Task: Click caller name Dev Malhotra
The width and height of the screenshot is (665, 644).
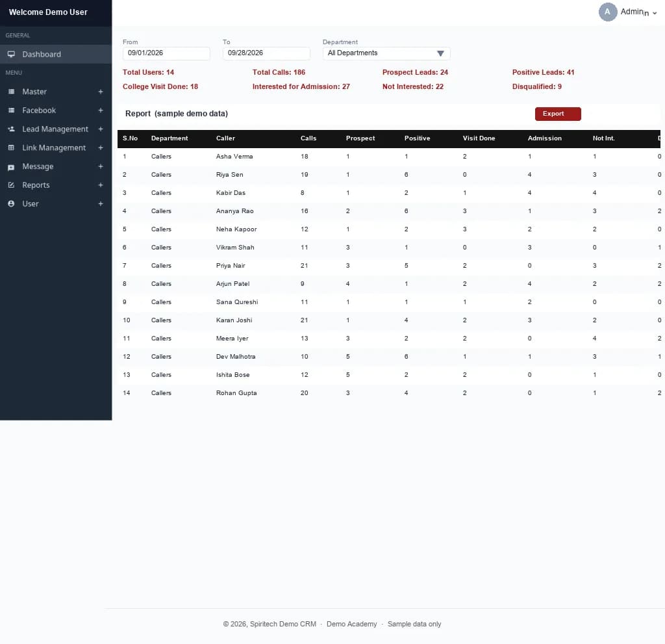Action: [235, 357]
